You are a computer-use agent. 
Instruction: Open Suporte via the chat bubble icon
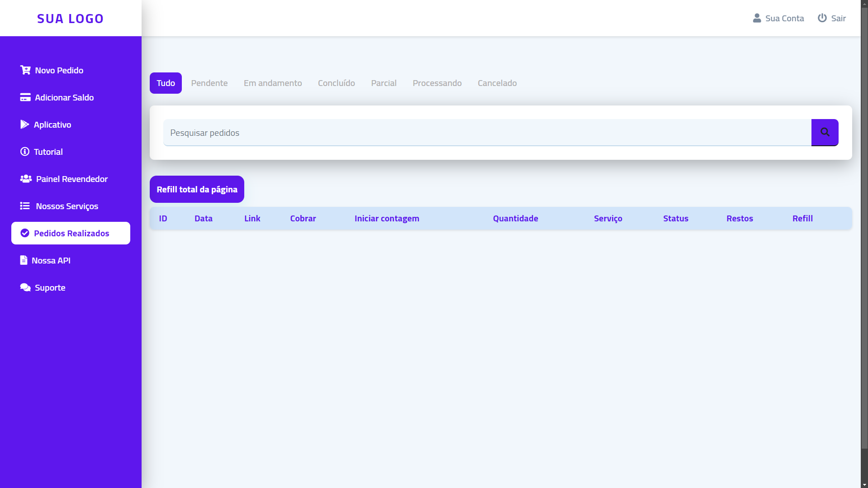(x=25, y=287)
